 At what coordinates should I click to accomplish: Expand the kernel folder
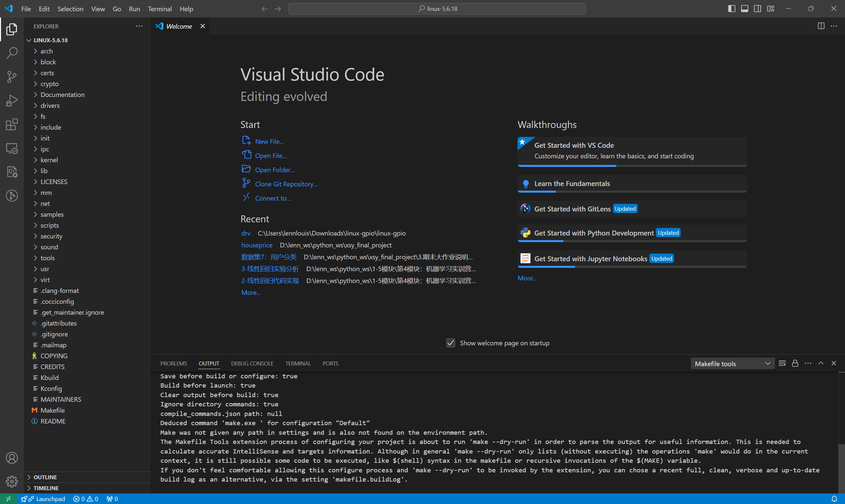[x=87, y=160]
